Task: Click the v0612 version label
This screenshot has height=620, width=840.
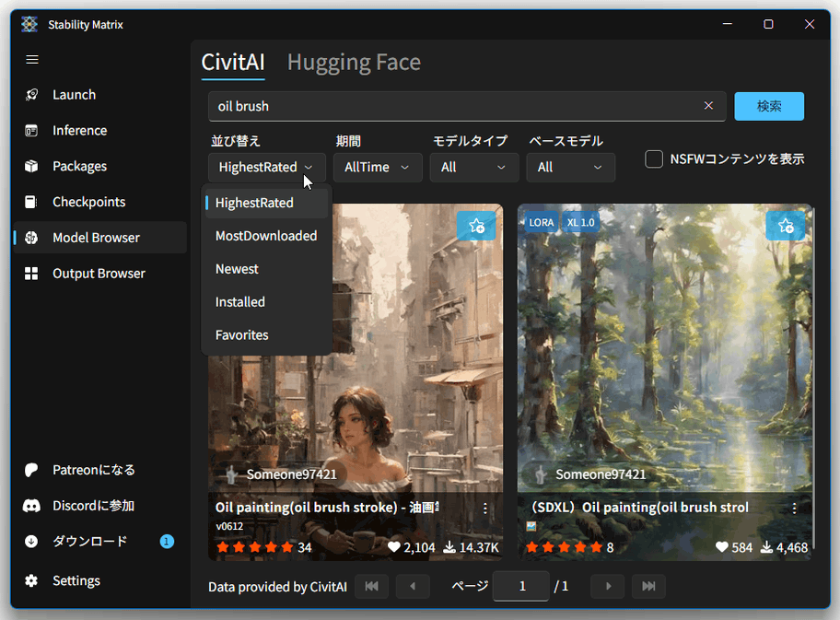Action: (x=229, y=526)
